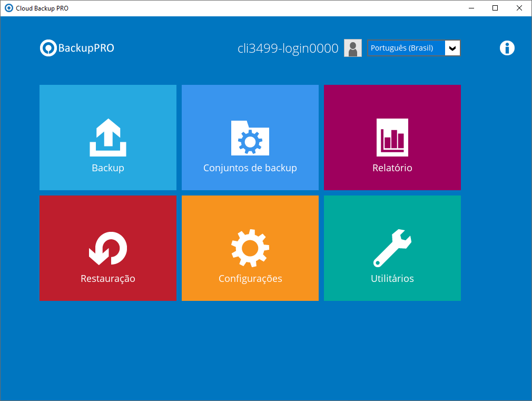This screenshot has height=401, width=532.
Task: Click the Backup tile label
Action: (x=108, y=168)
